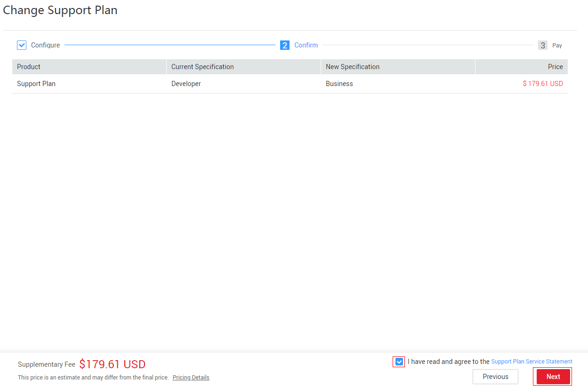Click the step 3 number icon
The image size is (588, 387).
coord(543,45)
